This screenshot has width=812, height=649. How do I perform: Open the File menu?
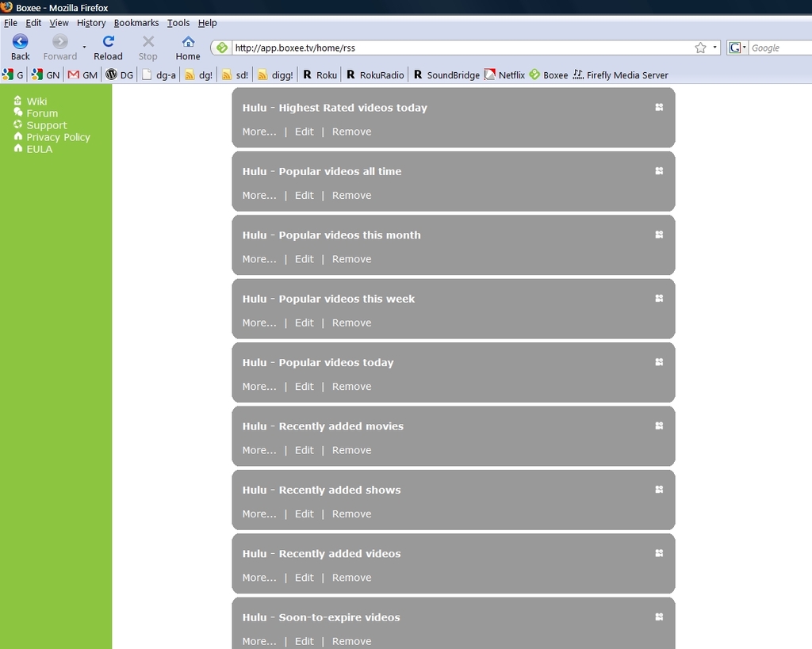click(x=10, y=23)
